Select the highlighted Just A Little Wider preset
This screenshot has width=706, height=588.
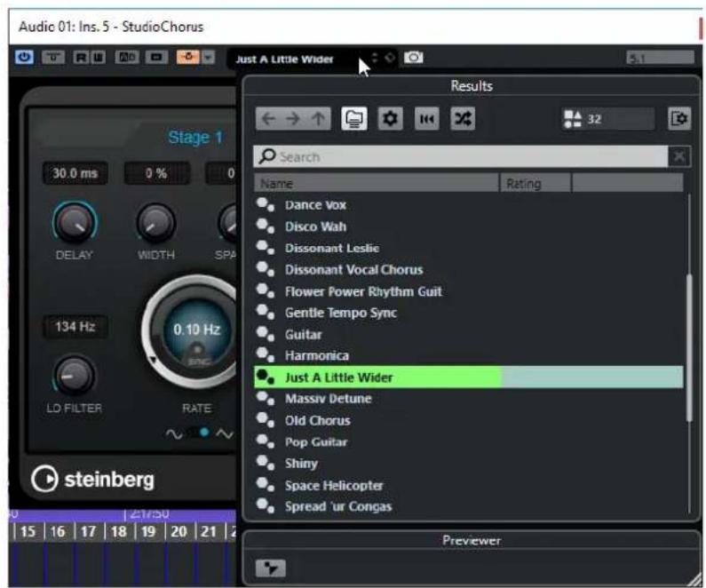click(x=468, y=377)
